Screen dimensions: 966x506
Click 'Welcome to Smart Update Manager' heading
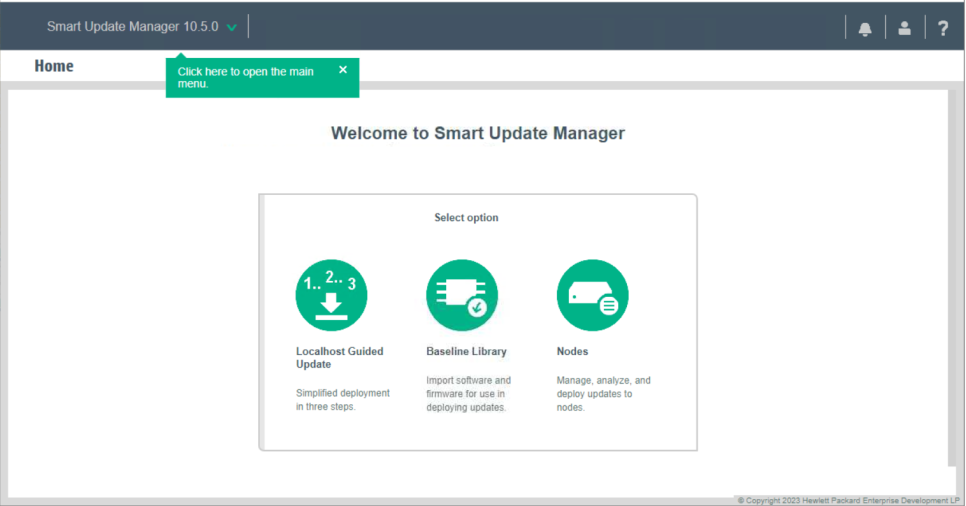pyautogui.click(x=477, y=133)
